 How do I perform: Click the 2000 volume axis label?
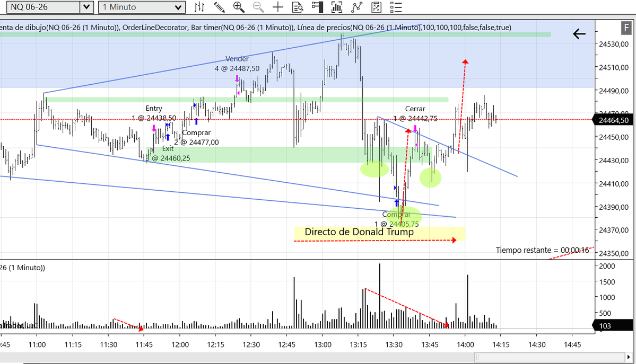(607, 267)
